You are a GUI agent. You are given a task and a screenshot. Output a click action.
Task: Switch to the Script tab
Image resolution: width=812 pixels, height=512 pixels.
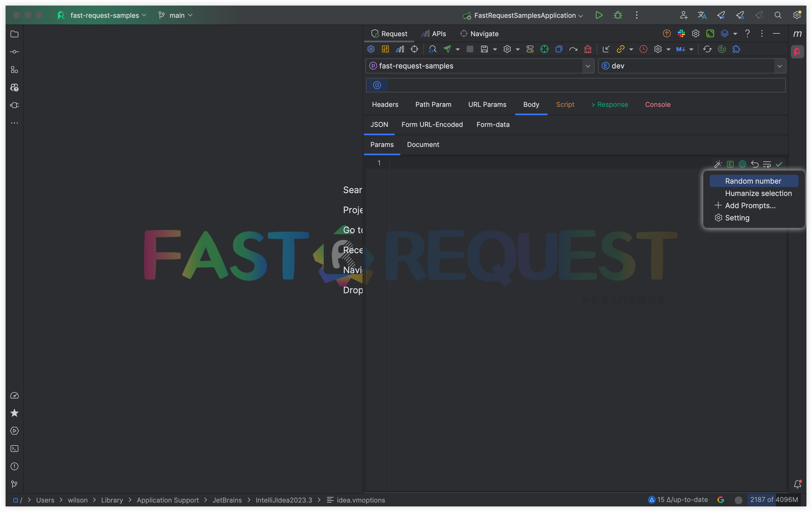click(x=565, y=104)
